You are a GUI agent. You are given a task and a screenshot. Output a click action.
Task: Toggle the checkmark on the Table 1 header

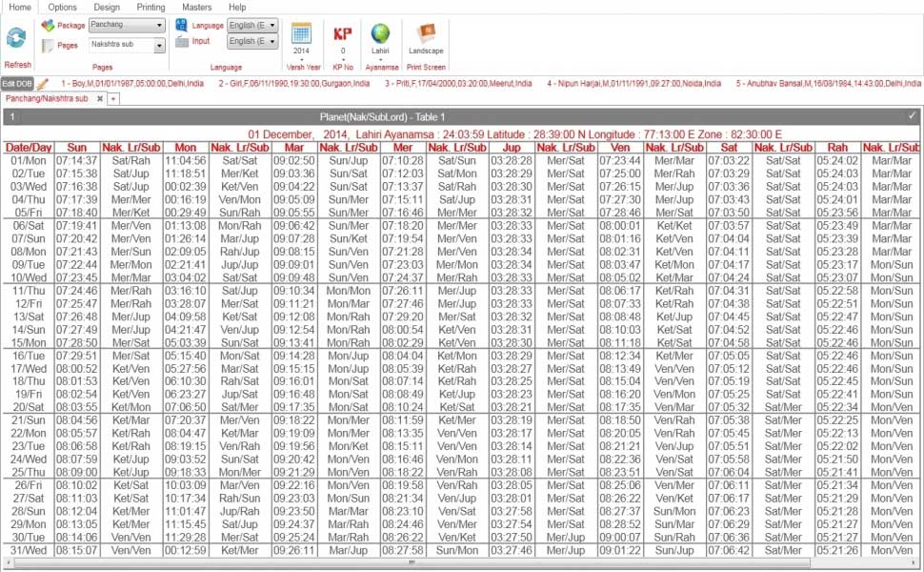point(913,116)
